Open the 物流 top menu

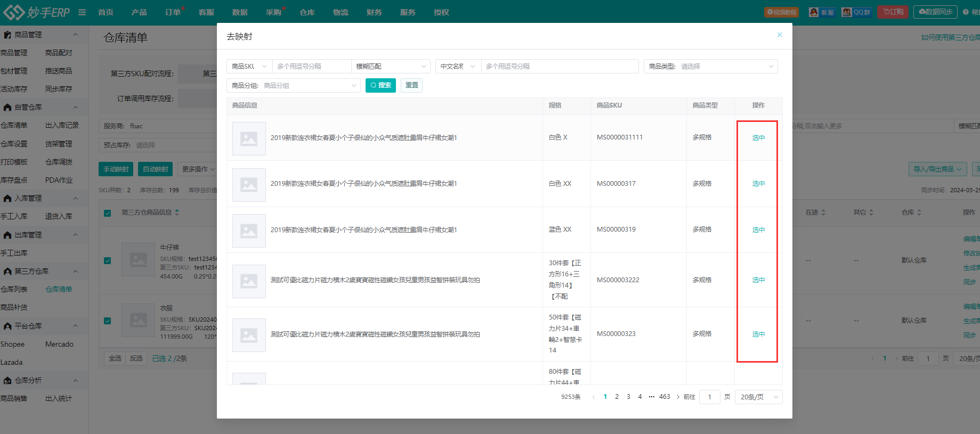341,12
